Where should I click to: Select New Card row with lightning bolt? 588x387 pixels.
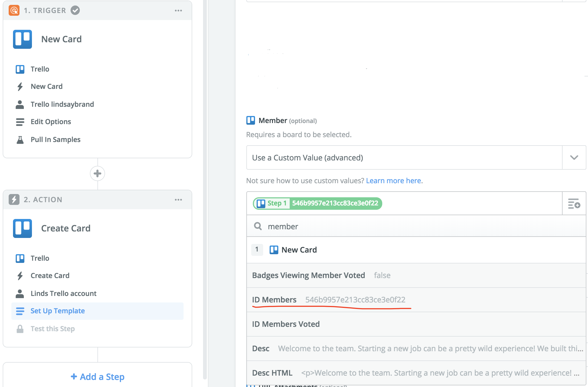[x=97, y=86]
